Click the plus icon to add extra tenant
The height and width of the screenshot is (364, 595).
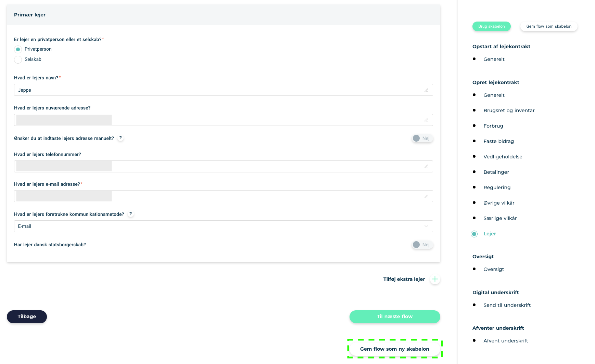pos(435,279)
